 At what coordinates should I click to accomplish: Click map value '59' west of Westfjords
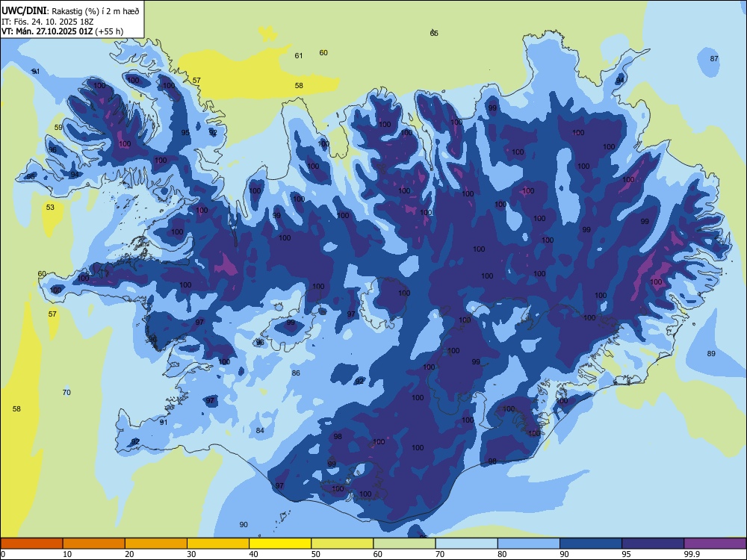click(58, 127)
